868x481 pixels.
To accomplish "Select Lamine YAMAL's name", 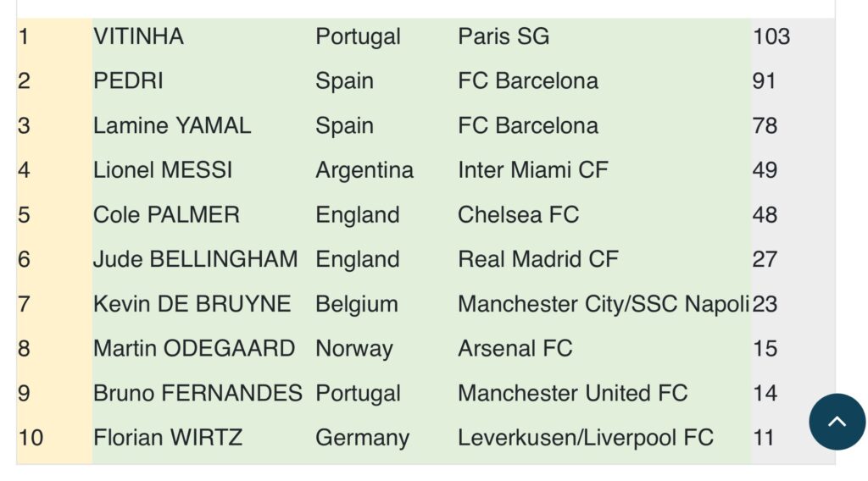I will 172,126.
